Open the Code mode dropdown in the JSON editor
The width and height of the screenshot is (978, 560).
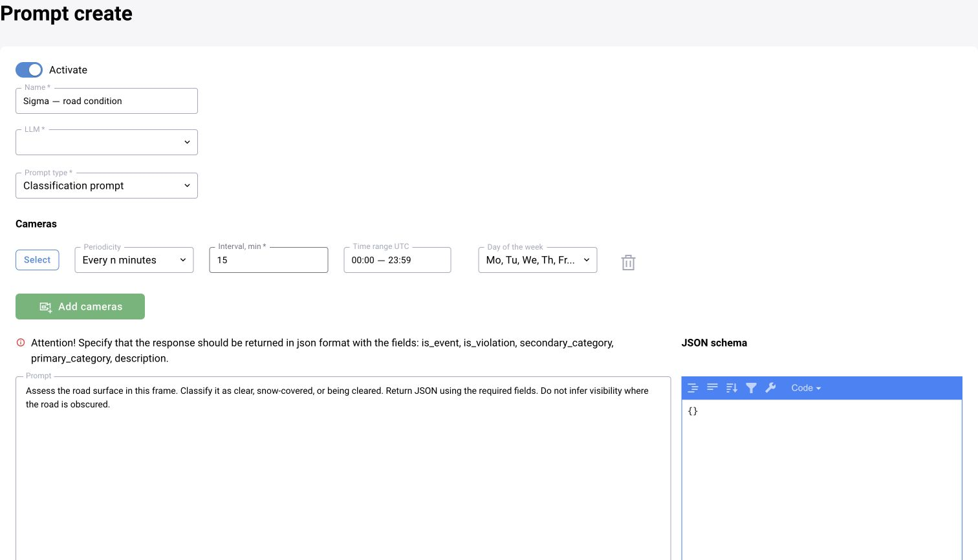coord(806,388)
